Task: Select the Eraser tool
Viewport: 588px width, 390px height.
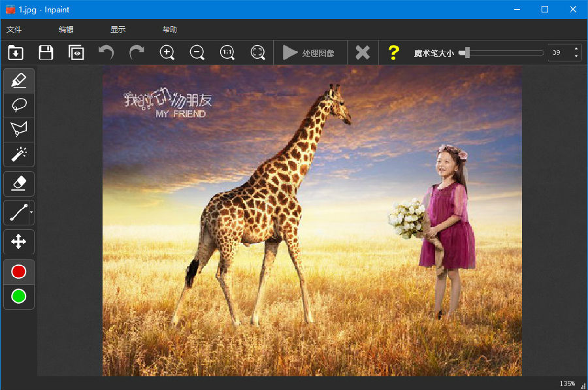Action: click(x=19, y=184)
